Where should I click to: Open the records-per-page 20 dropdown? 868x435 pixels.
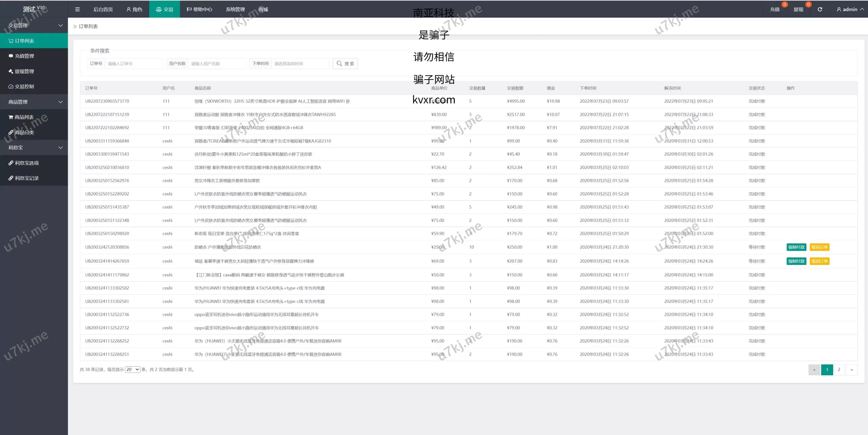132,370
